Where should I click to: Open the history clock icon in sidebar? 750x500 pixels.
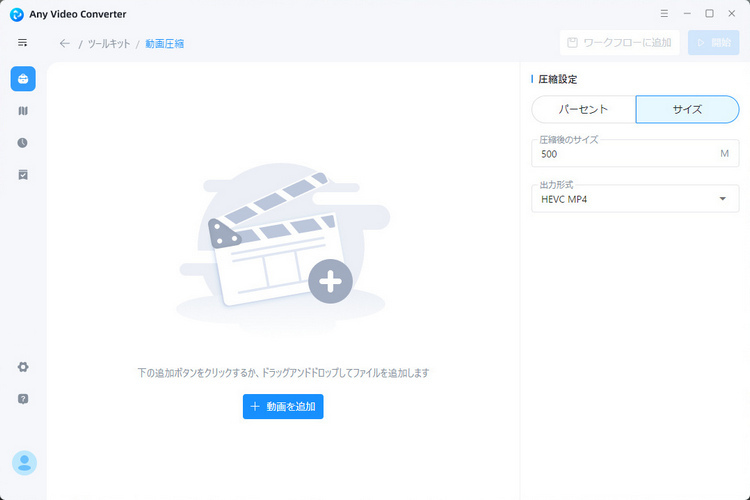[23, 143]
